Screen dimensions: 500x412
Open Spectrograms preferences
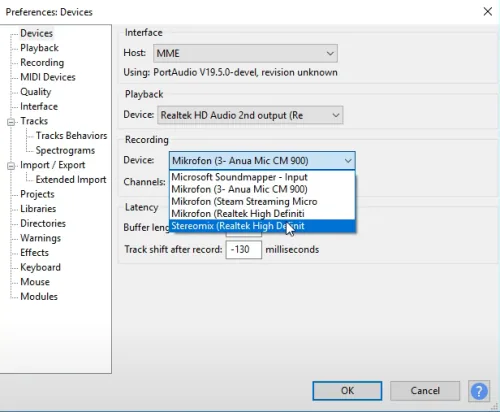coord(65,150)
